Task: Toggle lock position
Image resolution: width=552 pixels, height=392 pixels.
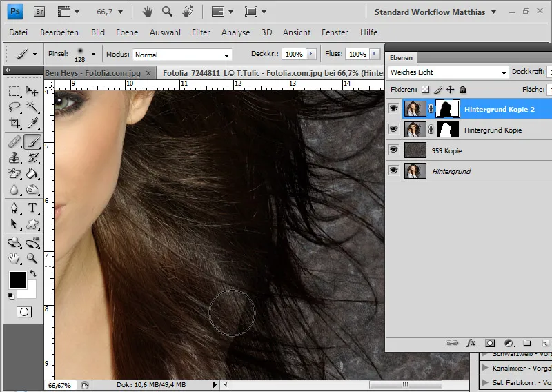Action: point(451,90)
